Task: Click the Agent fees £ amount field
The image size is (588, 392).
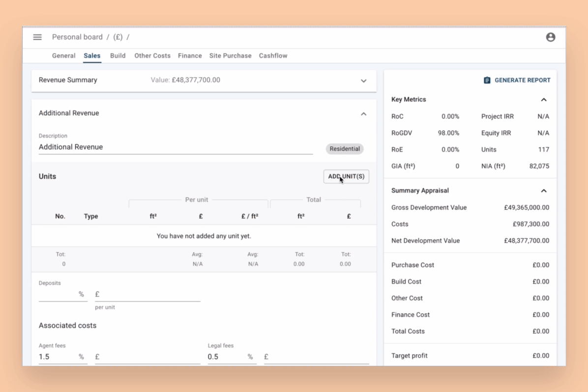Action: coord(147,357)
